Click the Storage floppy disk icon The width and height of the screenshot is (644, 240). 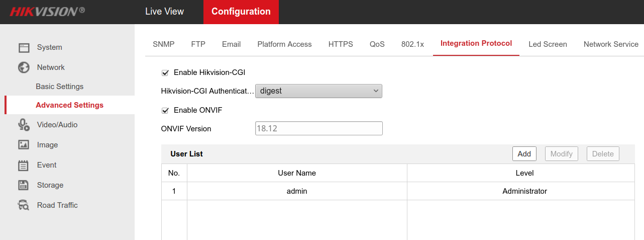coord(24,185)
